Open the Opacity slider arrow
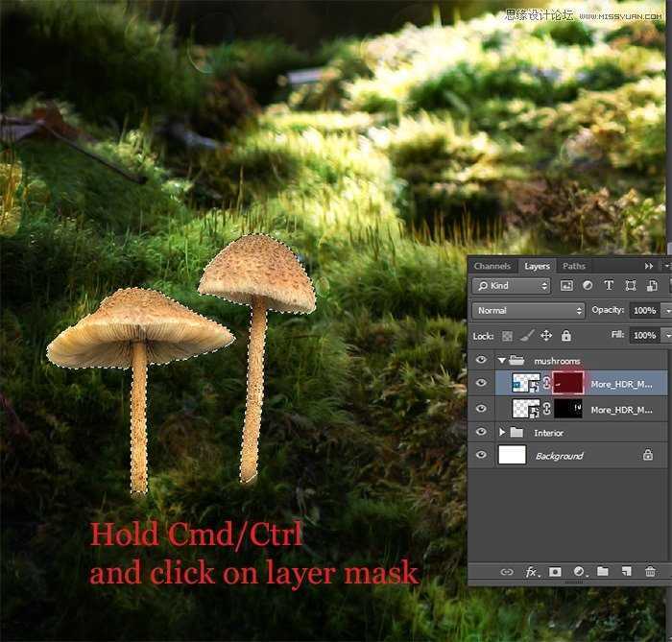The image size is (672, 642). pos(667,311)
